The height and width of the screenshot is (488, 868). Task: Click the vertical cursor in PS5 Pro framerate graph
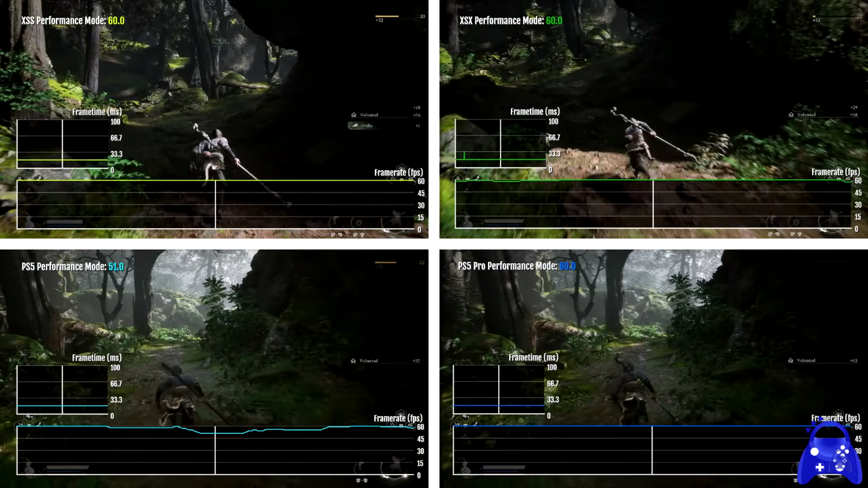[653, 450]
